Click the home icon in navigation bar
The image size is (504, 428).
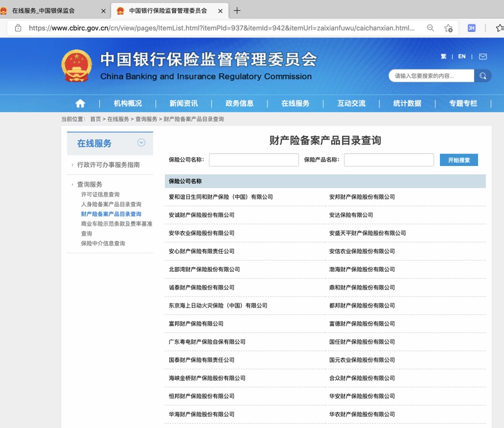[x=80, y=103]
